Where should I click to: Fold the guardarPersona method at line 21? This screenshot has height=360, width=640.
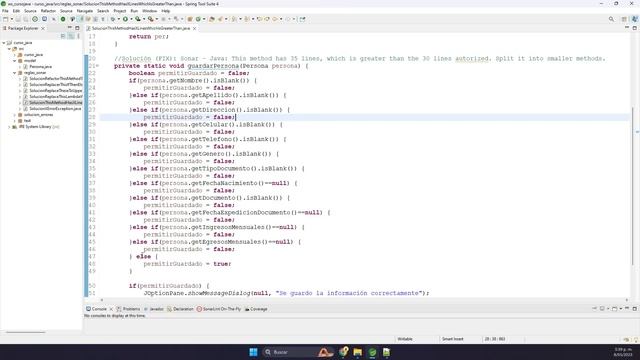coord(97,66)
